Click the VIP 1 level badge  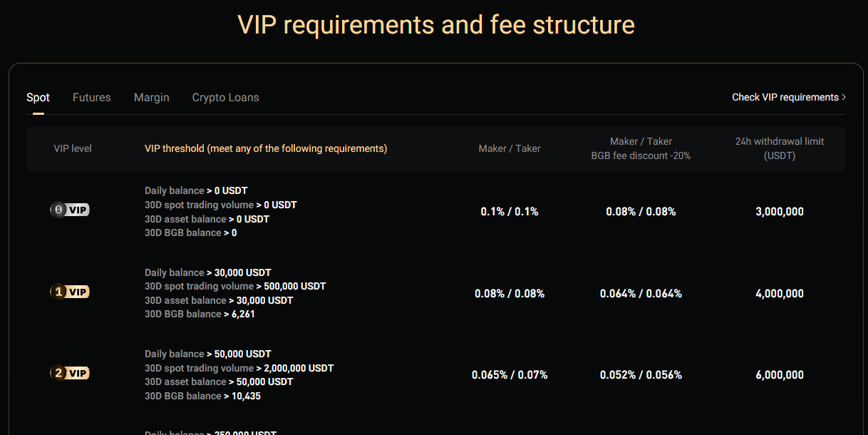tap(70, 292)
